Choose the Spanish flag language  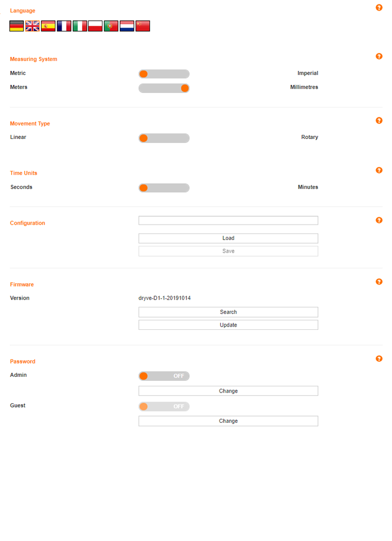click(x=48, y=26)
